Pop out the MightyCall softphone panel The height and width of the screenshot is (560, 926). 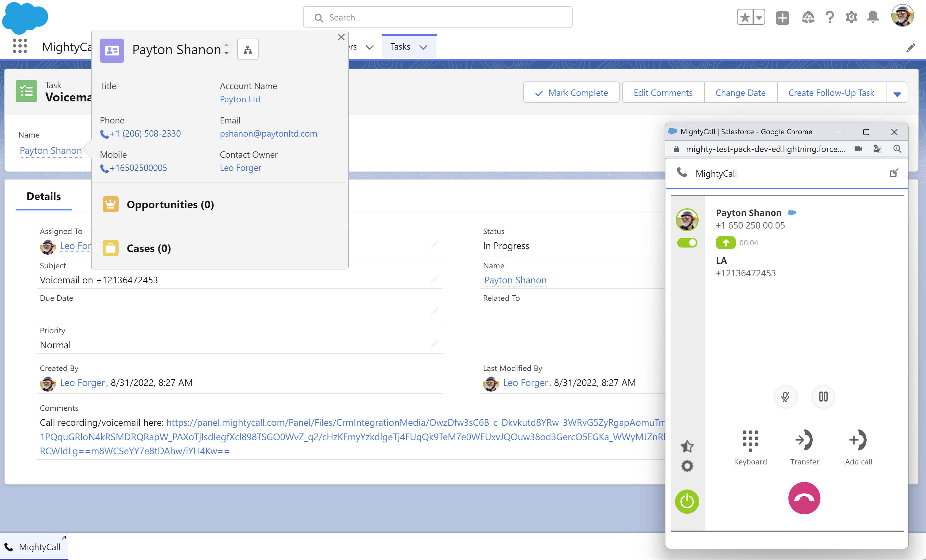(x=894, y=173)
